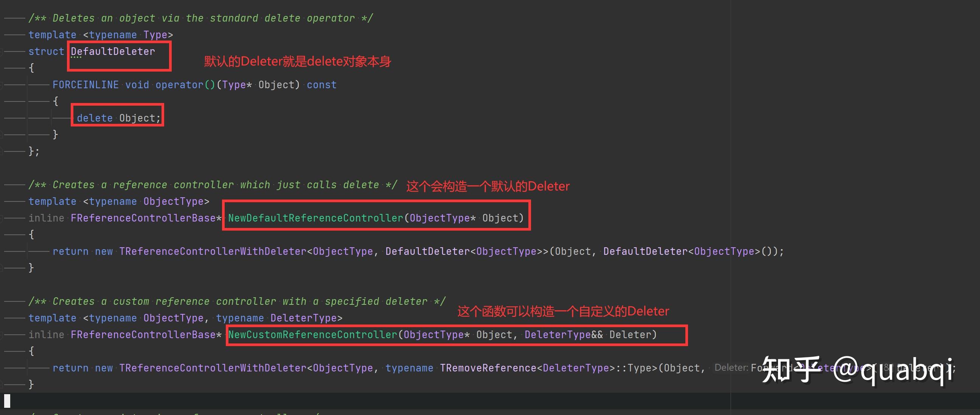Screen dimensions: 980x415
Task: Collapse the NewDefaultReferenceController function fold marker
Action: click(x=1, y=218)
